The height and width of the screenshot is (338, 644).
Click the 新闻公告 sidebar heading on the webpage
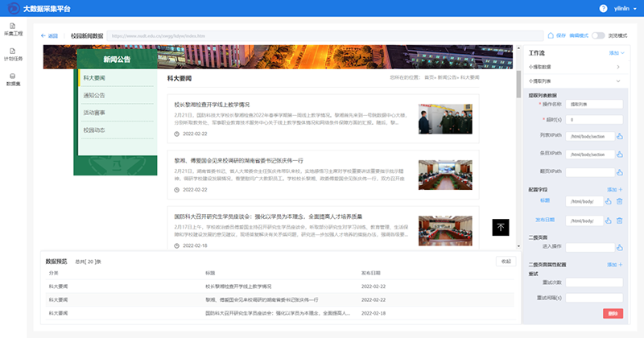(x=117, y=60)
